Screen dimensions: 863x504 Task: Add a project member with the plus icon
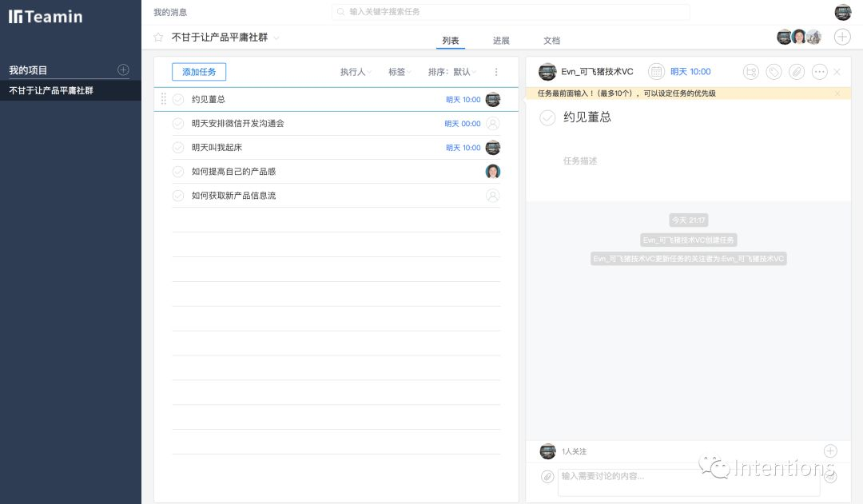point(842,37)
